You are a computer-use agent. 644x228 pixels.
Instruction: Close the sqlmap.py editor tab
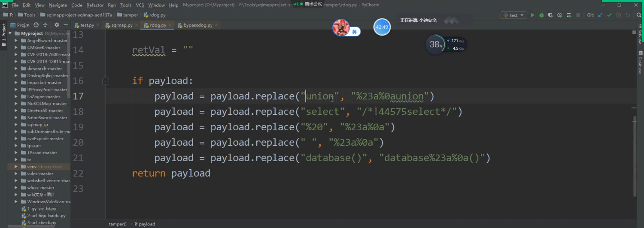136,25
